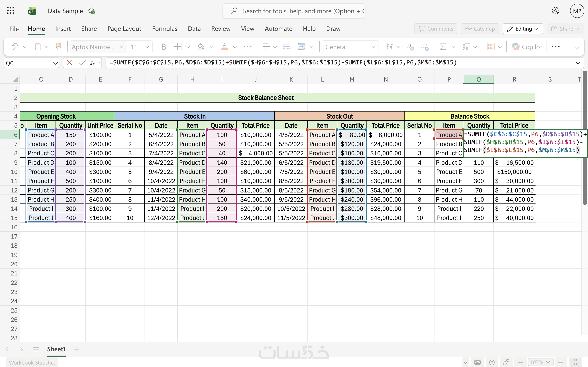Click the AutoSum sigma icon
This screenshot has width=588, height=367.
pyautogui.click(x=443, y=47)
